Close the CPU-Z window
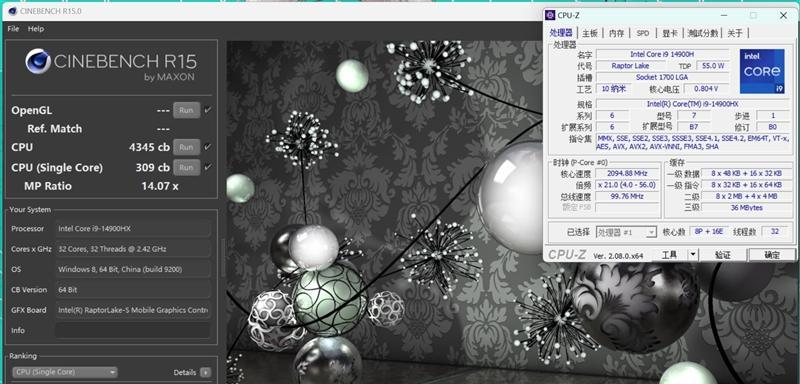Image resolution: width=800 pixels, height=384 pixels. (783, 15)
